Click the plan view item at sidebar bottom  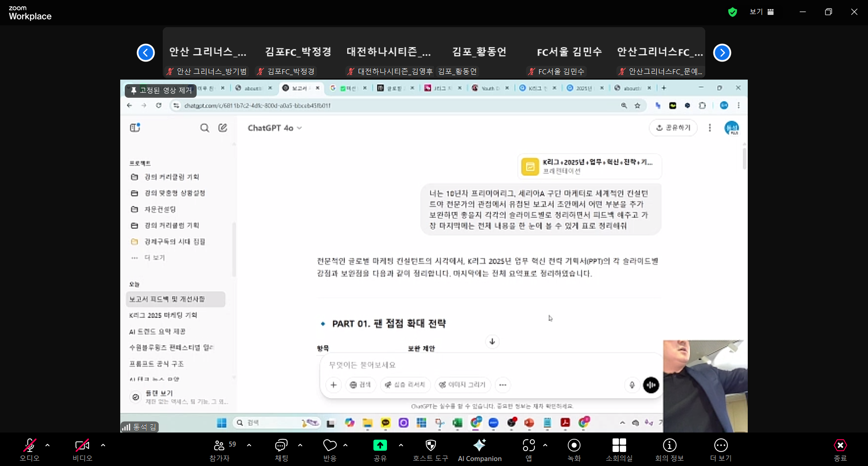[x=179, y=397]
